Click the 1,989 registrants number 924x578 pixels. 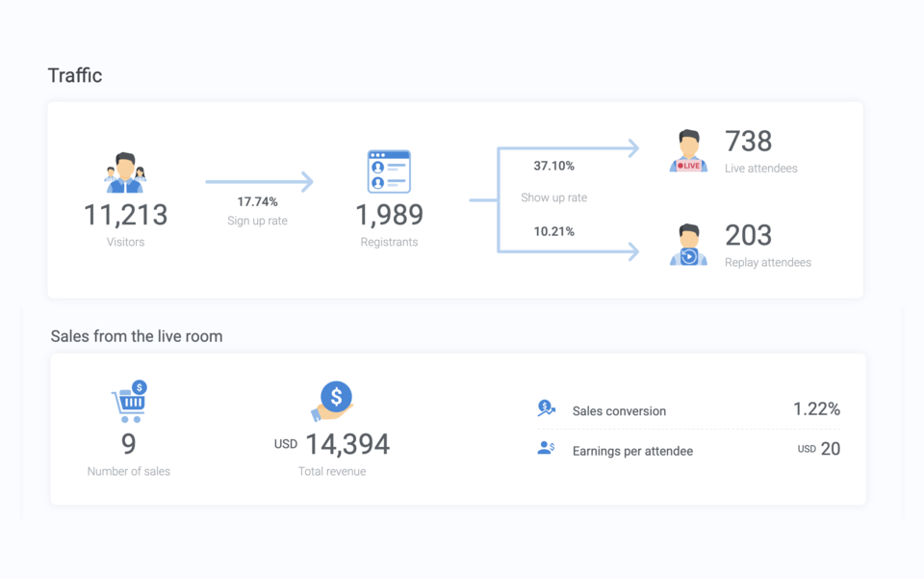click(389, 215)
